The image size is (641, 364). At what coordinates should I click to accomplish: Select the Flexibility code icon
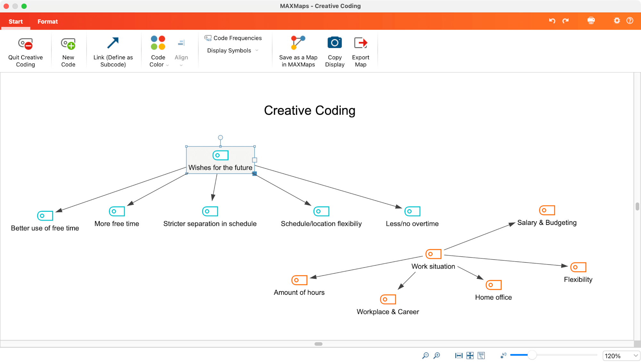[x=579, y=267]
